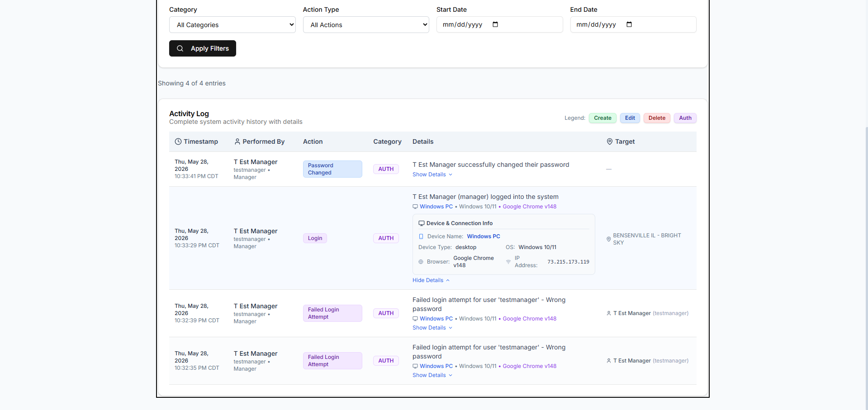Click chevron next to password entry Show Details

point(451,174)
